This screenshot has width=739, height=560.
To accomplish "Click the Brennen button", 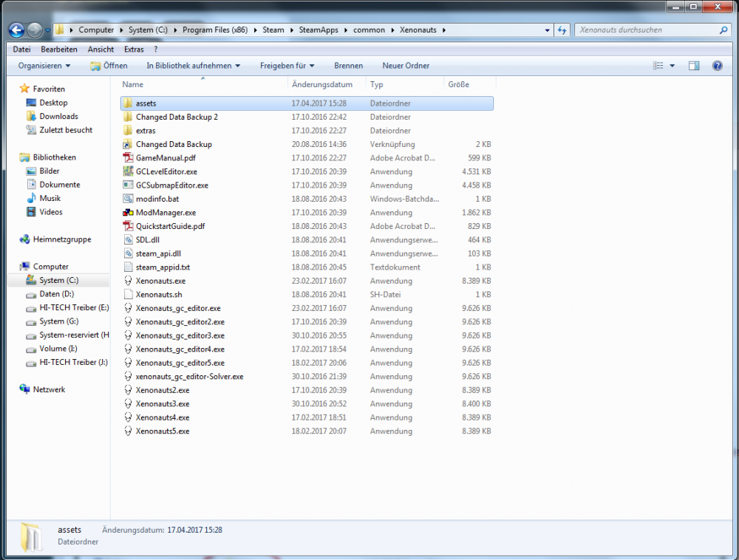I will click(348, 66).
